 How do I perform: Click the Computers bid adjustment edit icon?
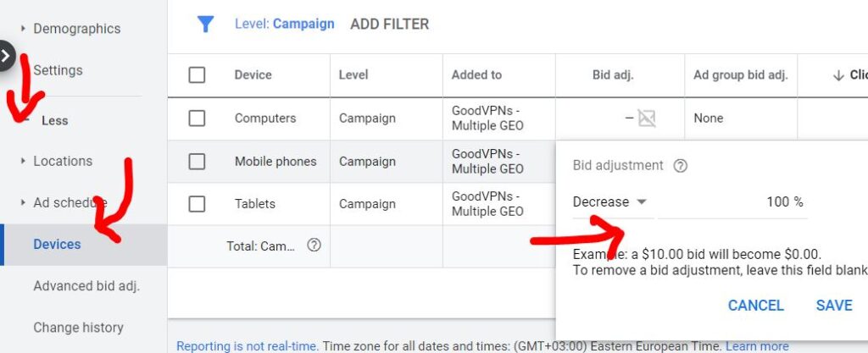(x=647, y=119)
